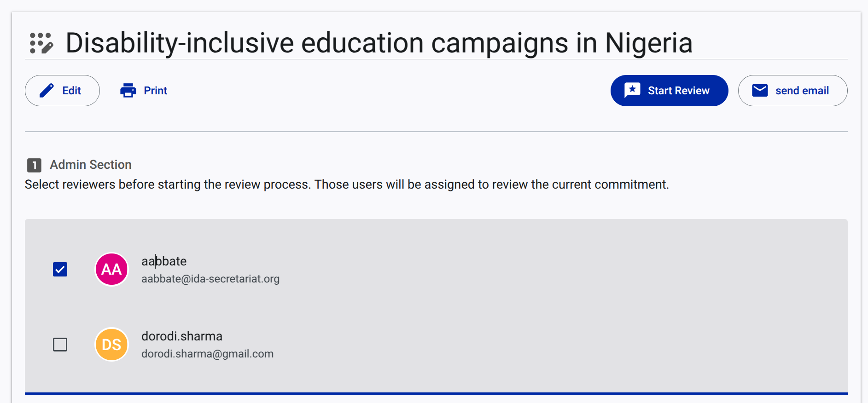Viewport: 868px width, 403px height.
Task: Click the Admin Section heading
Action: [91, 165]
